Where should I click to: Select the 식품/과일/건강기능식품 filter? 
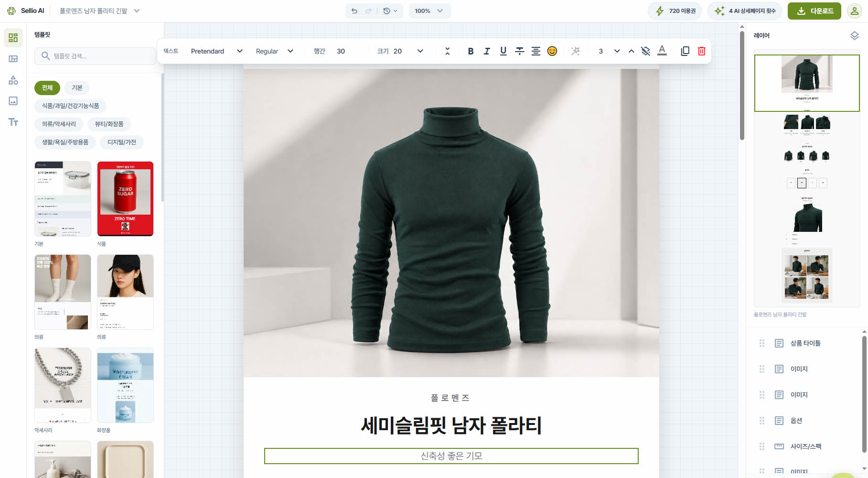[70, 106]
